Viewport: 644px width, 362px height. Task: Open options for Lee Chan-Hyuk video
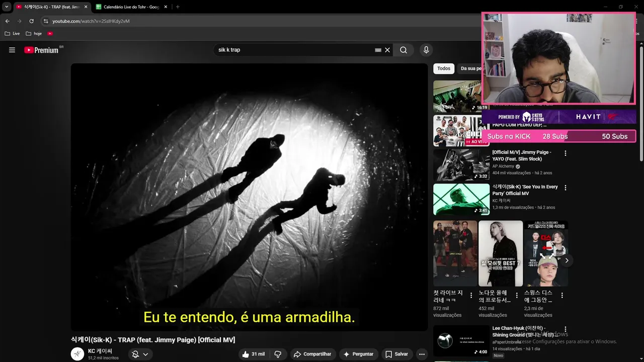[x=566, y=329]
